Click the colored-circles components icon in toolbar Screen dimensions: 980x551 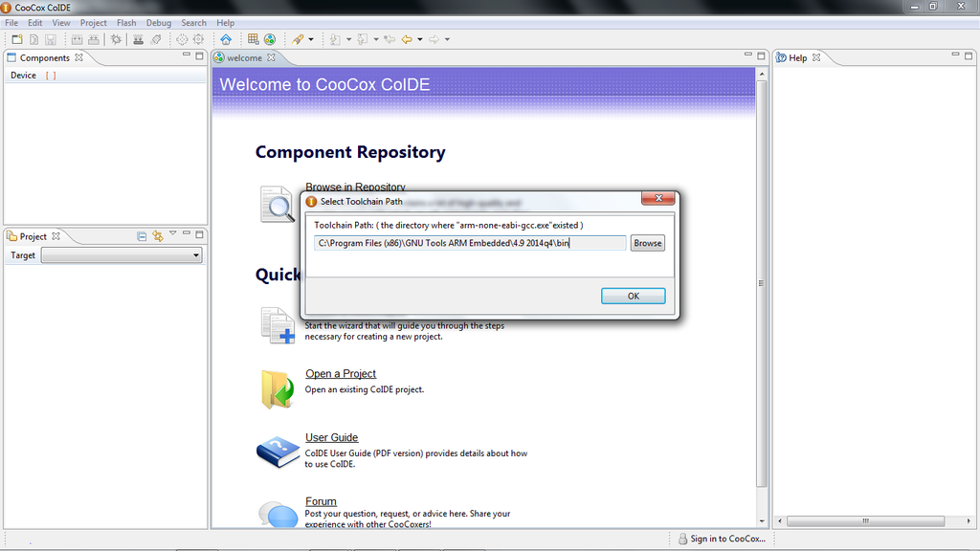(269, 39)
